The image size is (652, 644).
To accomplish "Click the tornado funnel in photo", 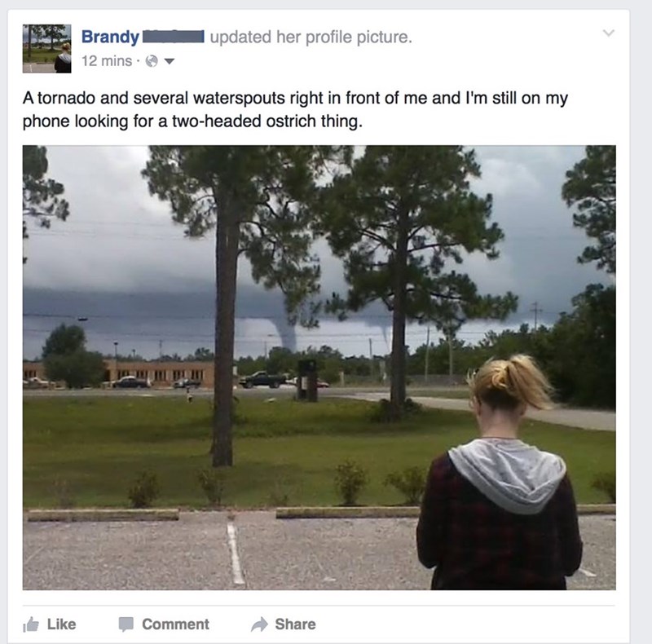I will (x=287, y=327).
